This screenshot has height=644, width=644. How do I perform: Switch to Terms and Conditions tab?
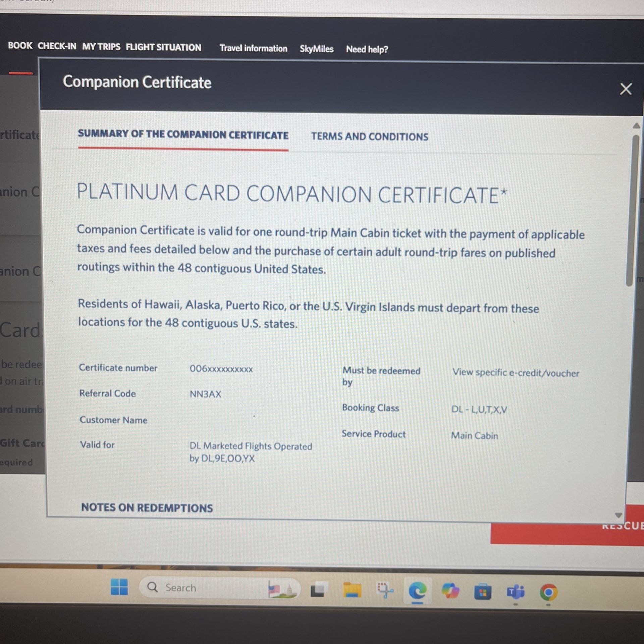tap(369, 137)
